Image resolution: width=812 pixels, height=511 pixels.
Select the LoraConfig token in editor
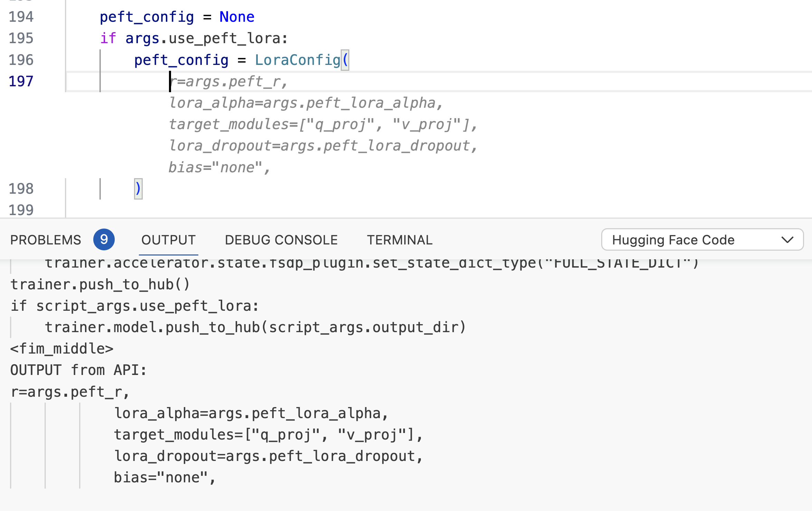[x=298, y=60]
